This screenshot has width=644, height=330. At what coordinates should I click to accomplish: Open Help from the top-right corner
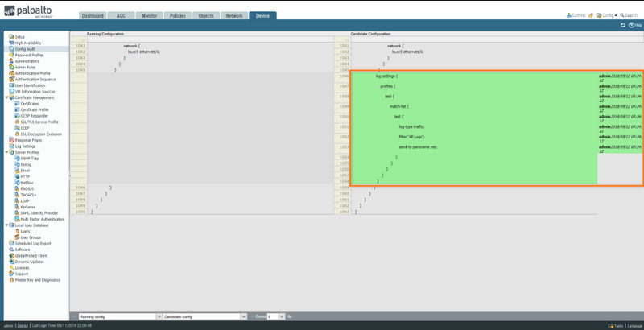tap(635, 25)
